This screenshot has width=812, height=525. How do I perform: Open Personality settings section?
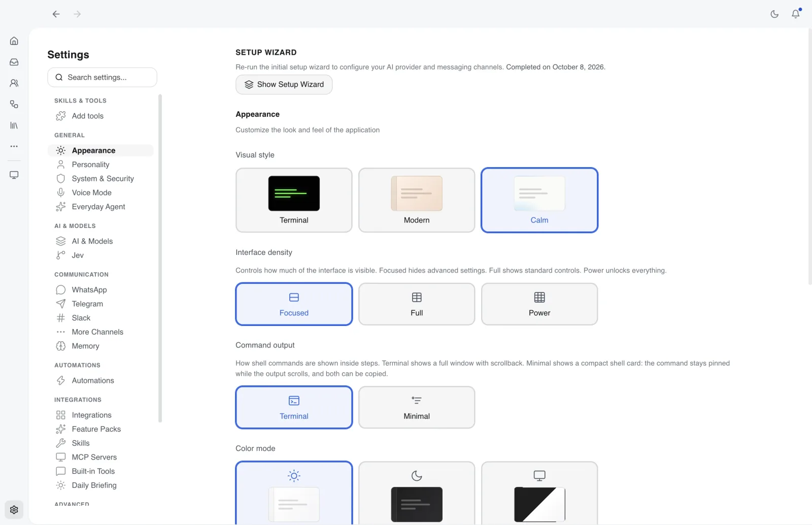click(x=100, y=165)
